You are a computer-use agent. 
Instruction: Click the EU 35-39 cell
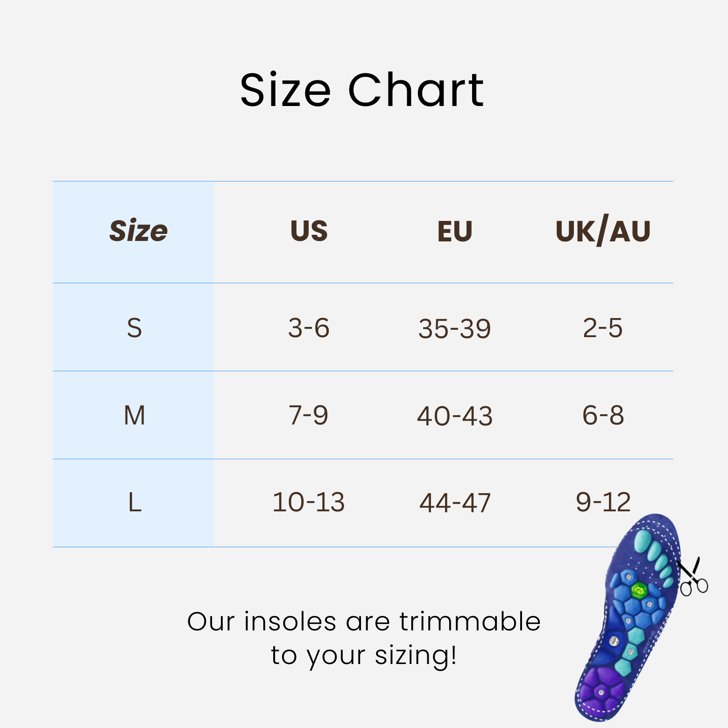[x=455, y=328]
